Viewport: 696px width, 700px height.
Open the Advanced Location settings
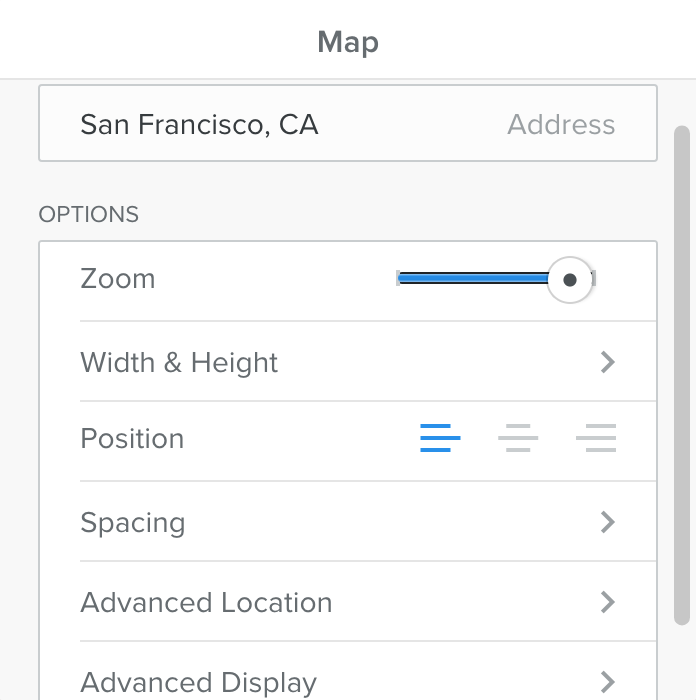(206, 602)
